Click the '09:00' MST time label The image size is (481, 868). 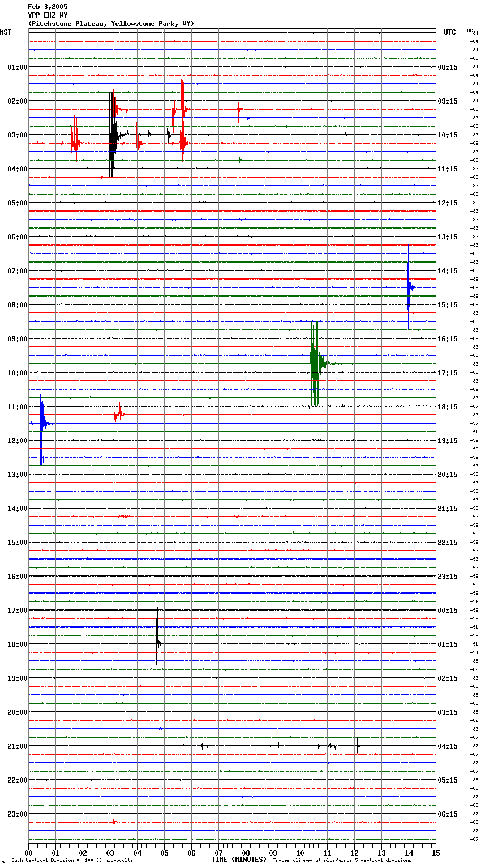(18, 339)
